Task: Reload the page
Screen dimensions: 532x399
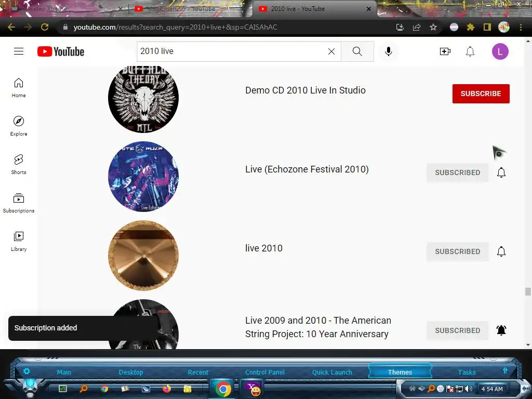Action: pyautogui.click(x=45, y=27)
